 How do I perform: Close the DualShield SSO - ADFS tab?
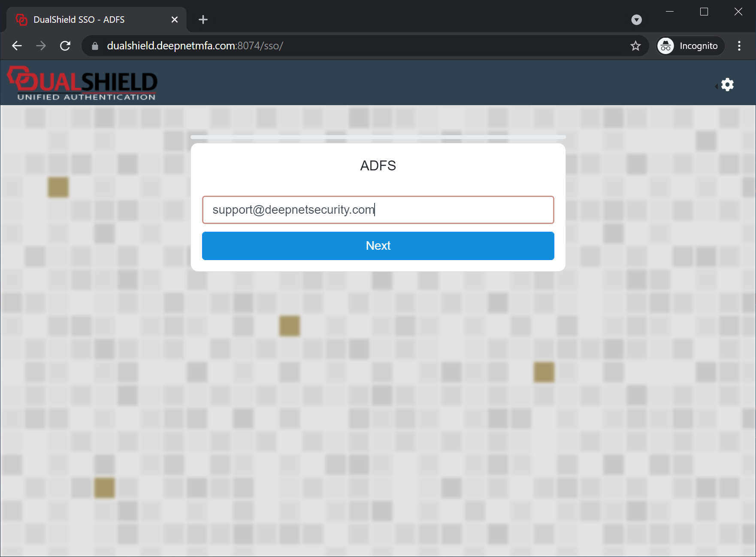point(175,20)
